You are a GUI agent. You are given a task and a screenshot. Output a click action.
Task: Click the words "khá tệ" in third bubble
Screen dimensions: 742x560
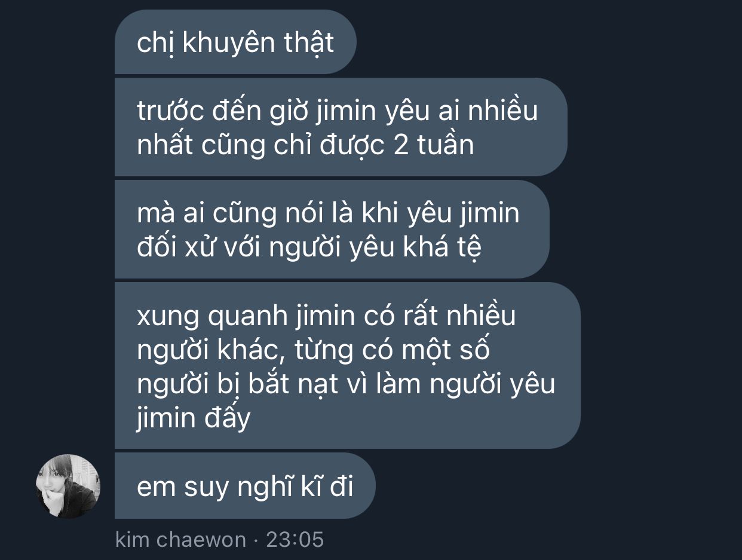pos(441,247)
